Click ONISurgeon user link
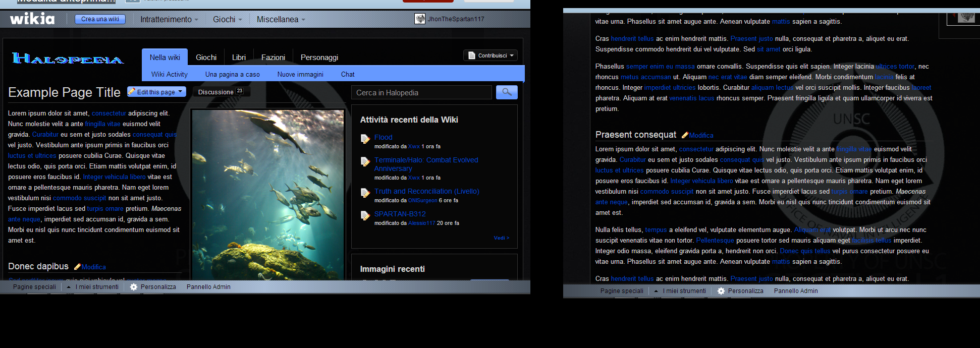 click(x=422, y=200)
